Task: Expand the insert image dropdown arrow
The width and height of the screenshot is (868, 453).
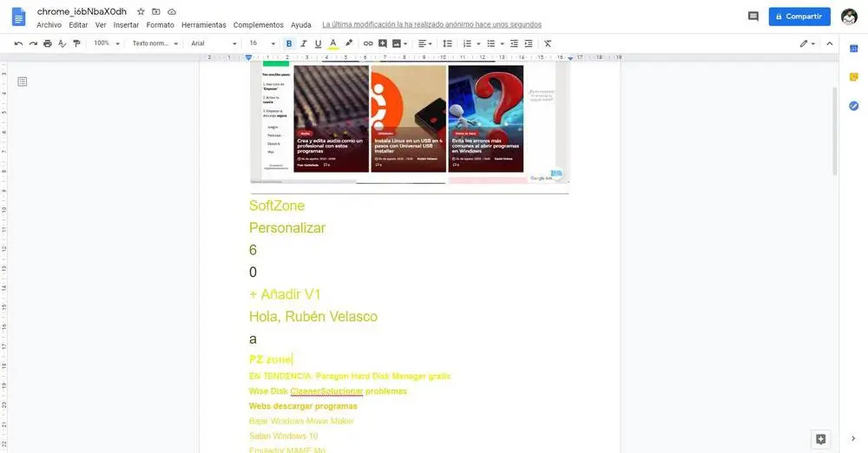Action: [x=405, y=43]
